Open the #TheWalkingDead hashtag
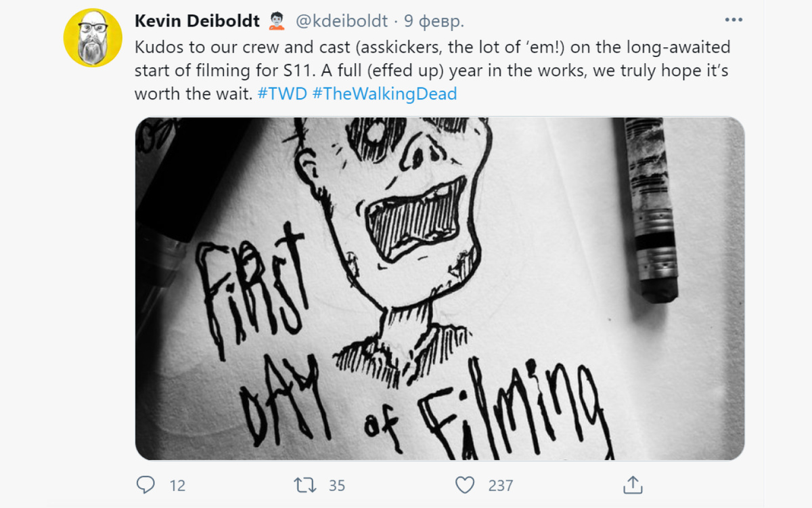 pyautogui.click(x=384, y=93)
